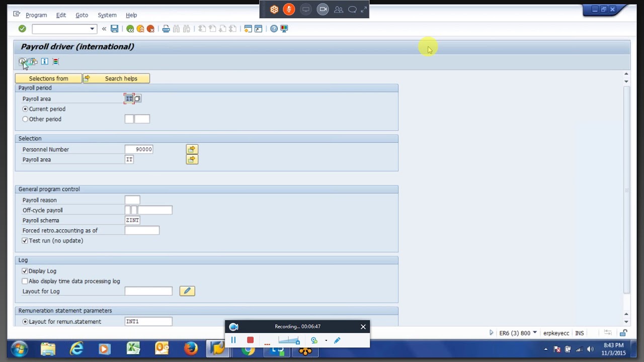The image size is (644, 362).
Task: Open multiple selection for Selection Payroll area
Action: 192,159
